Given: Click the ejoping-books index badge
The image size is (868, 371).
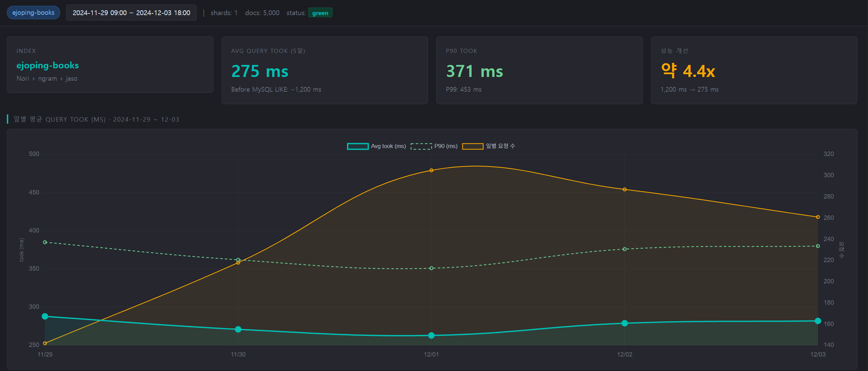Looking at the screenshot, I should (33, 13).
